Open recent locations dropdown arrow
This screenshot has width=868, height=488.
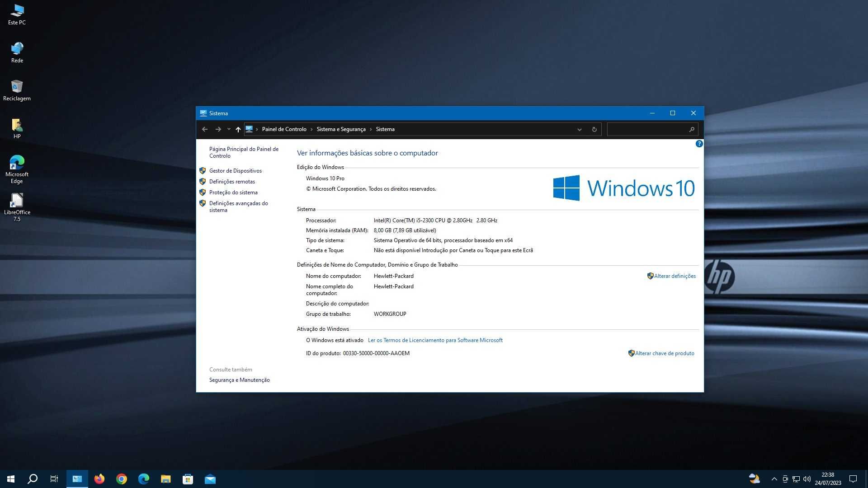click(229, 129)
